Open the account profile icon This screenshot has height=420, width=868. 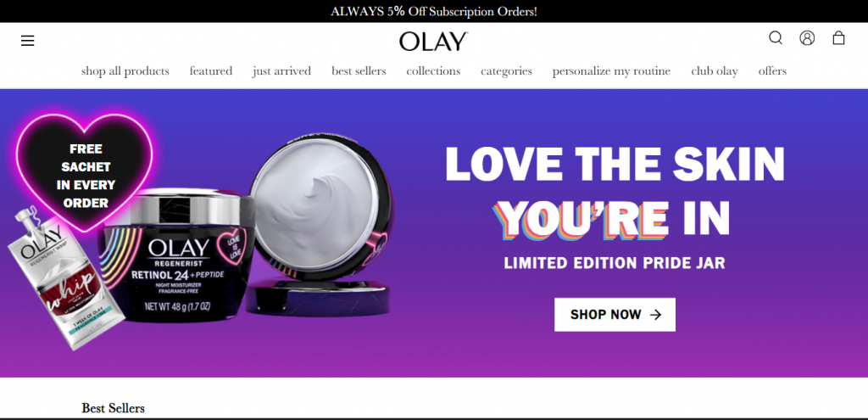807,37
